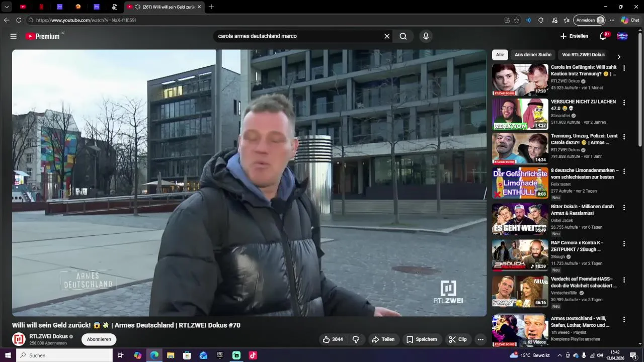Show hidden system tray icons
The width and height of the screenshot is (644, 362).
560,355
